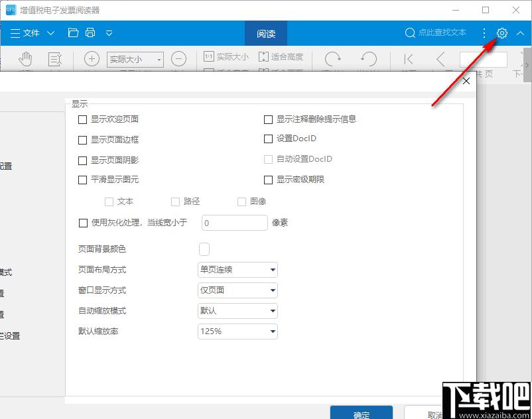Toggle 显示密级期限 checkbox
Screen dimensions: 532x419
point(268,180)
